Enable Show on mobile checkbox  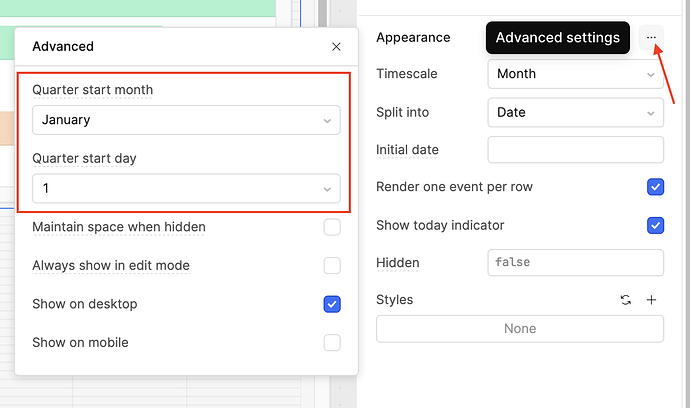[x=332, y=343]
